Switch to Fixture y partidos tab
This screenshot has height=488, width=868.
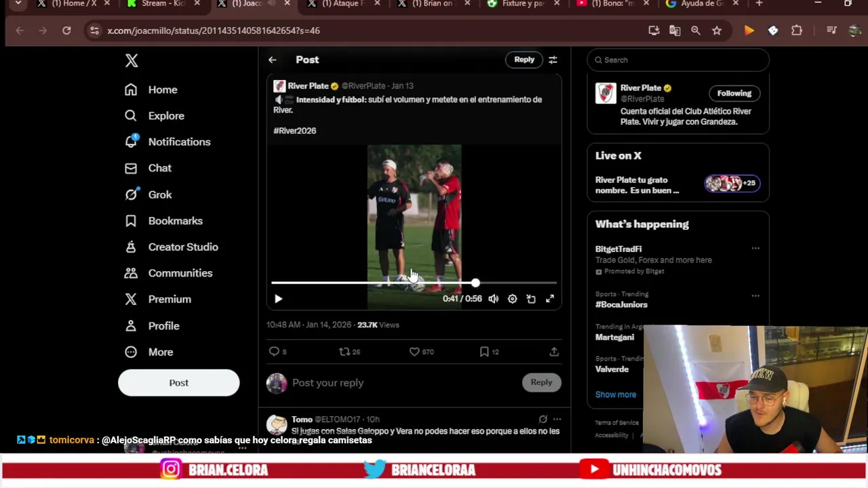tap(524, 3)
